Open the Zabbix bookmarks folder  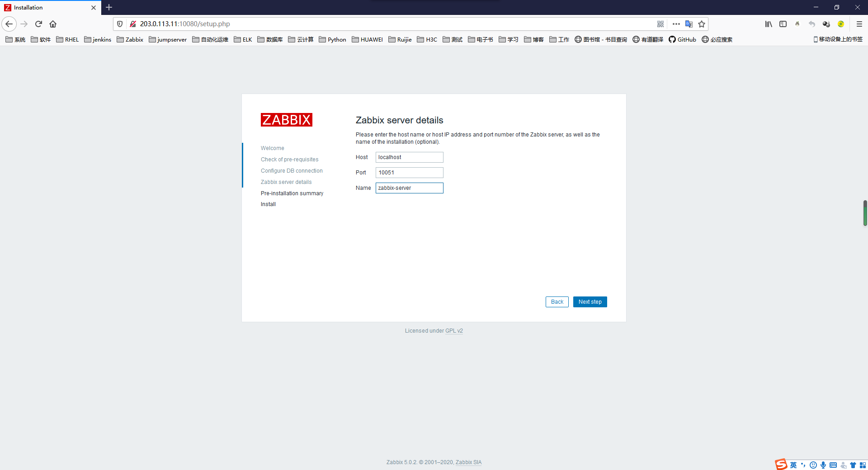point(130,39)
